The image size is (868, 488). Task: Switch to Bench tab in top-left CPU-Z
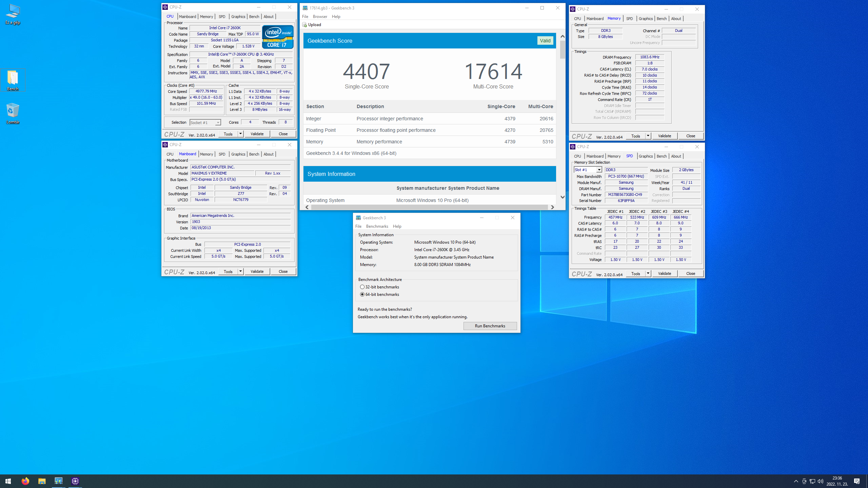click(254, 17)
